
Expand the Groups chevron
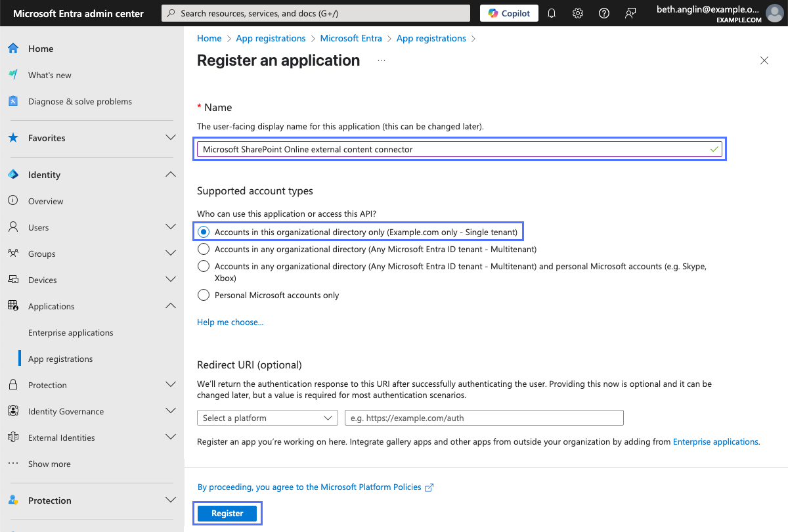171,254
